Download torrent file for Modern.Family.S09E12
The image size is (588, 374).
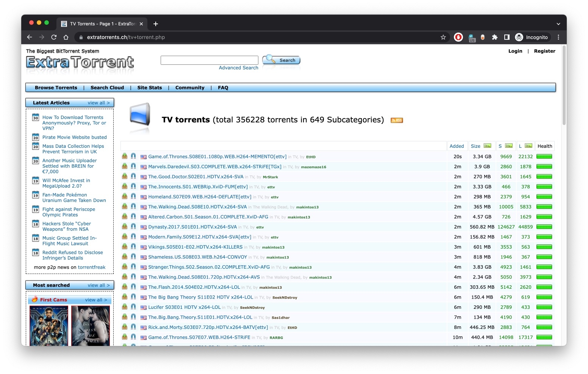124,236
